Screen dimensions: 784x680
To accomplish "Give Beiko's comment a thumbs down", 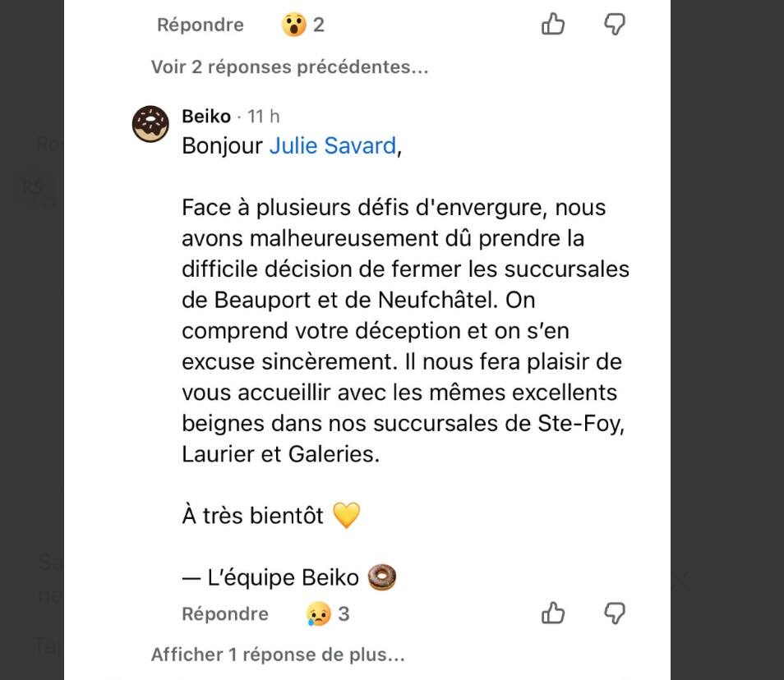I will click(615, 613).
